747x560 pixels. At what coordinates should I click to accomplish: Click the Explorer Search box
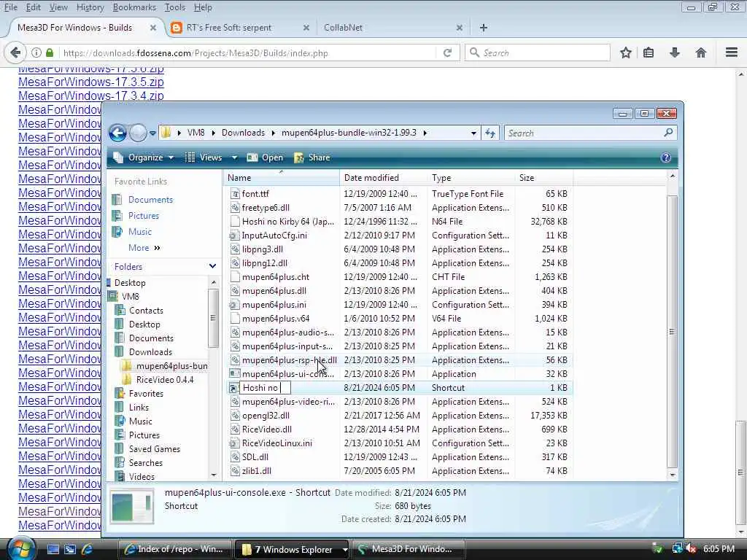(590, 133)
